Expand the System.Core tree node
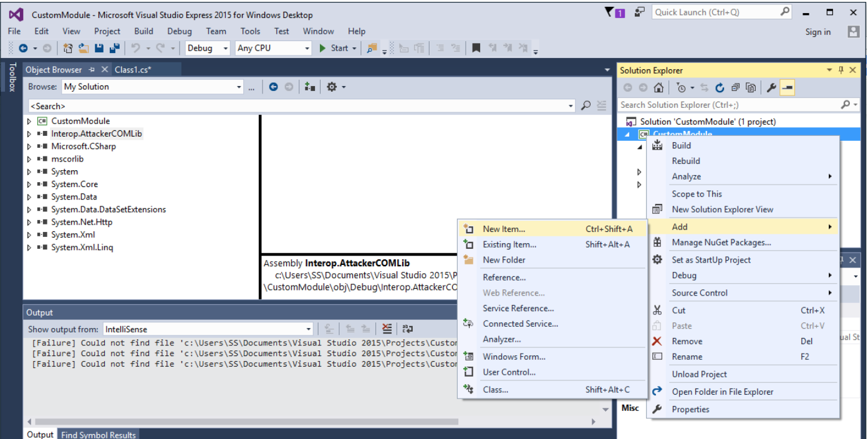 point(29,185)
